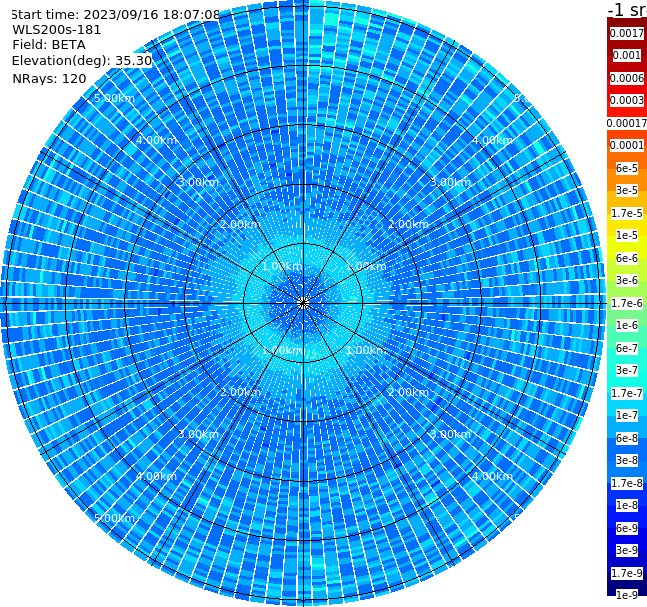The width and height of the screenshot is (647, 607).
Task: Click the 0.0006 colorbar value
Action: pos(627,78)
